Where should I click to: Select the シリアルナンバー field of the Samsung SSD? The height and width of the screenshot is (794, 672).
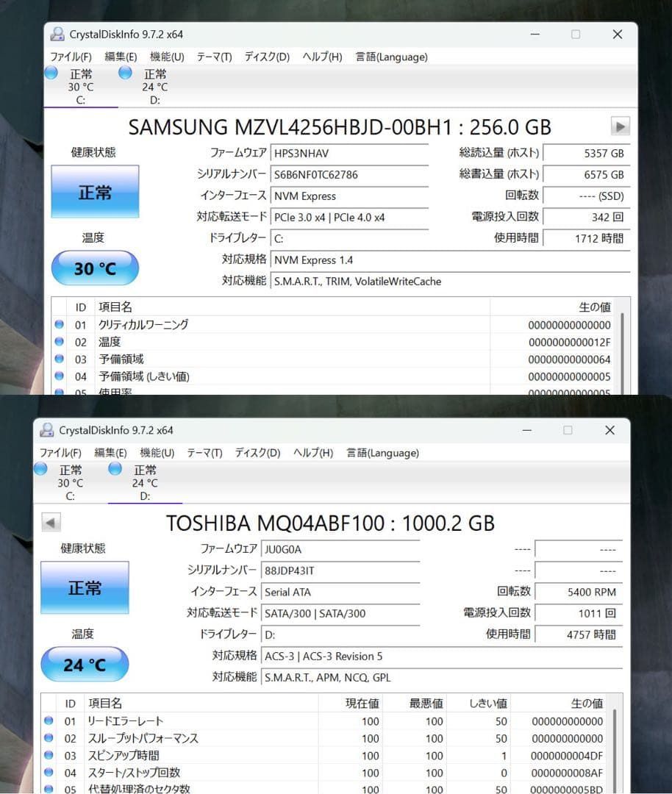349,174
